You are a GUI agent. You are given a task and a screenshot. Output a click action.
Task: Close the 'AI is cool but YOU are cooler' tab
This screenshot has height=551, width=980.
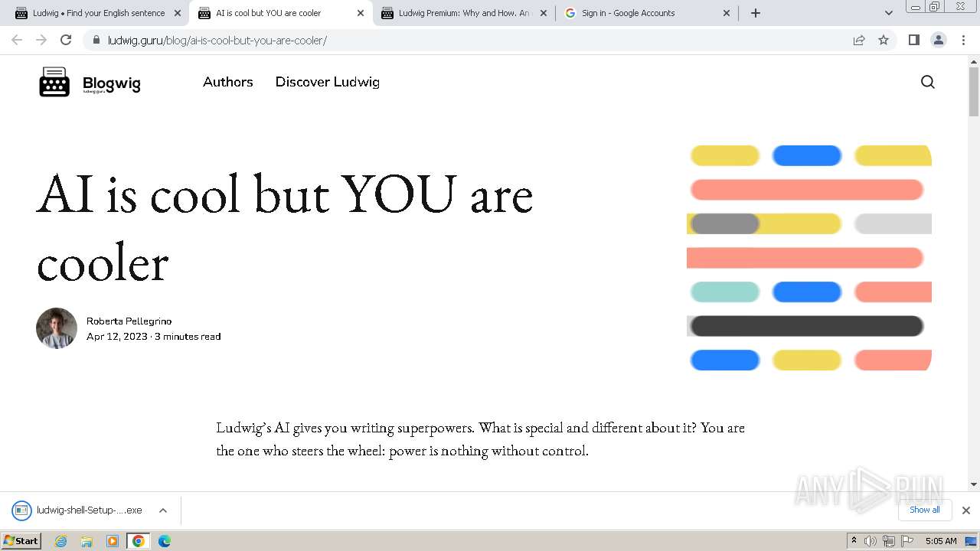pyautogui.click(x=361, y=13)
